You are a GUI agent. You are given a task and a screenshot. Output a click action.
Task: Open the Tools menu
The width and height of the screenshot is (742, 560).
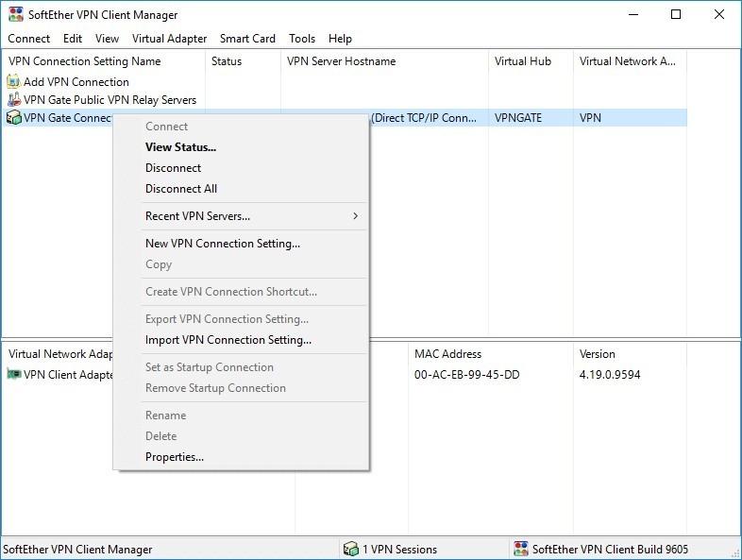pos(302,39)
